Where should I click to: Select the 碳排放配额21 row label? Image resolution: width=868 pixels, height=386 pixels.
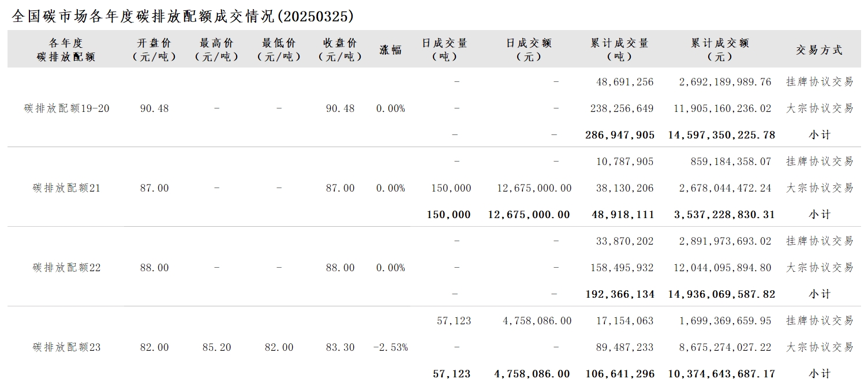67,188
